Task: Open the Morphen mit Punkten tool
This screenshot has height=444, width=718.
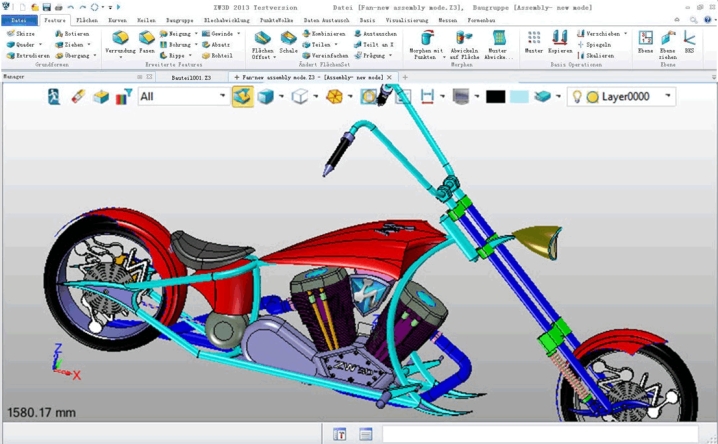Action: pos(426,41)
